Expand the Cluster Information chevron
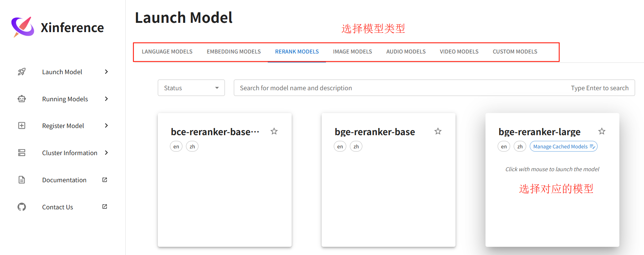This screenshot has width=644, height=255. 106,153
